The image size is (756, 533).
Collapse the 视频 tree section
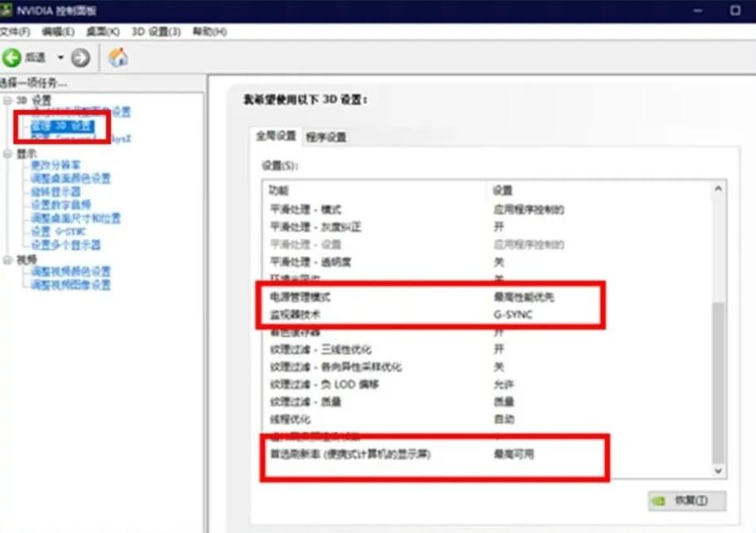[x=6, y=257]
